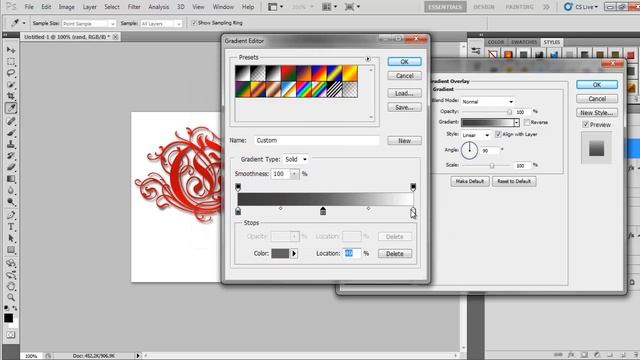Open the Blend Mode dropdown
Screen dimensions: 640x360
(488, 101)
